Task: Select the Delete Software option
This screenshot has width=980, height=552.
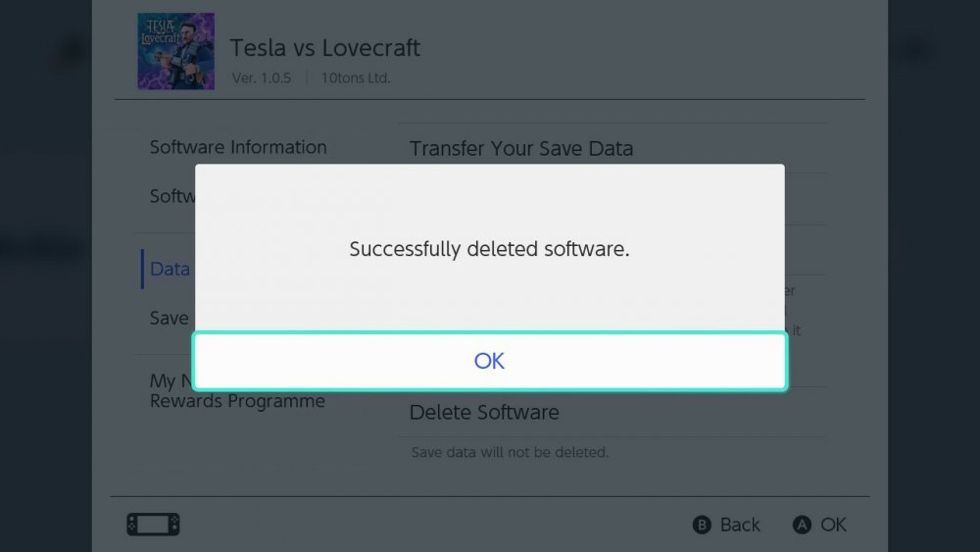Action: (x=484, y=413)
